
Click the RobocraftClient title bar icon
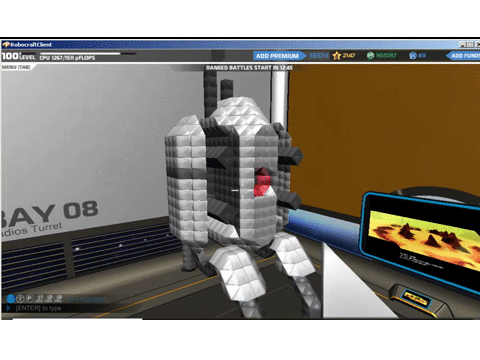[6, 45]
